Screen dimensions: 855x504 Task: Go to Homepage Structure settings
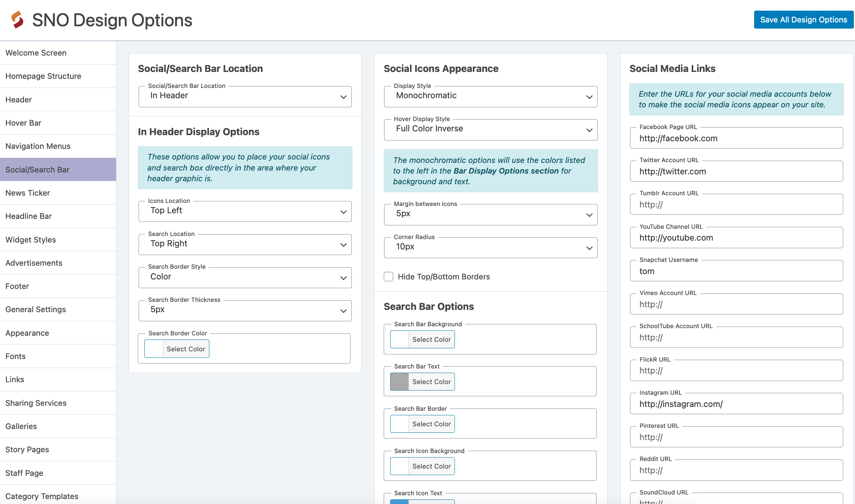tap(58, 76)
